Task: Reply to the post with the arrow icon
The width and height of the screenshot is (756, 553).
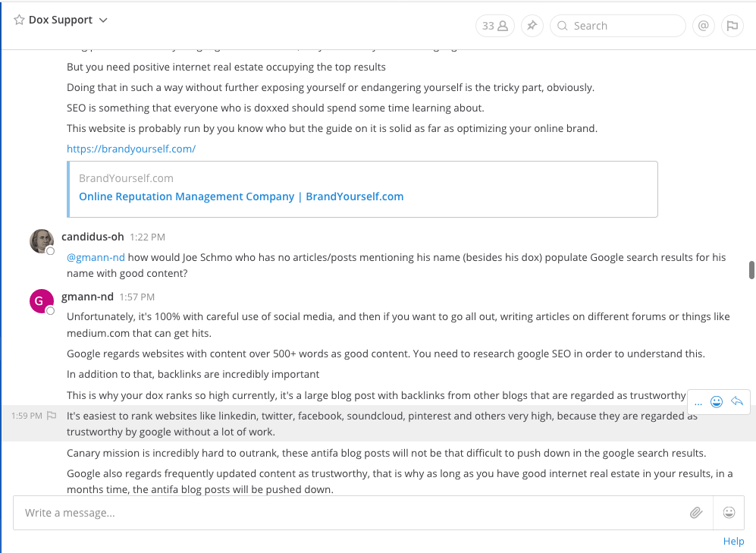Action: [736, 401]
